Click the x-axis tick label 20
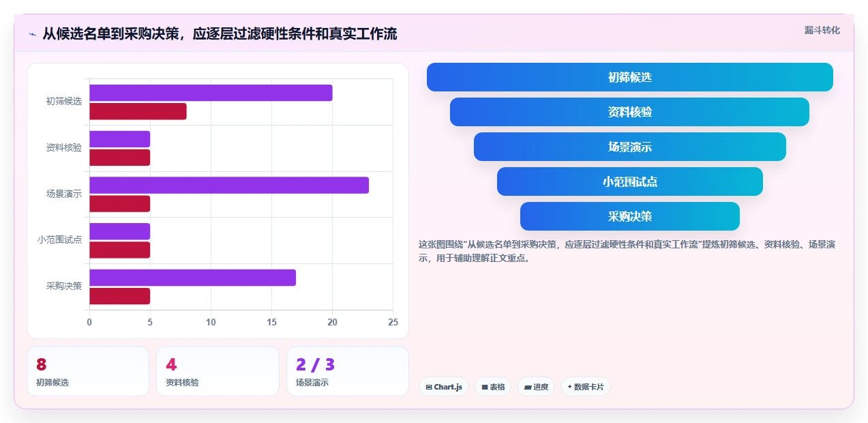Viewport: 868px width, 423px height. (x=332, y=322)
